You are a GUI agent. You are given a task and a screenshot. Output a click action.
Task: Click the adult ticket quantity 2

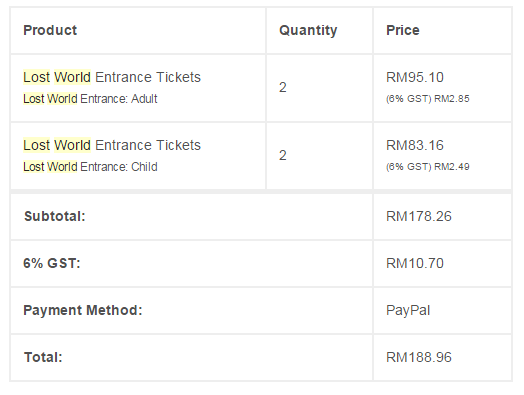point(283,88)
